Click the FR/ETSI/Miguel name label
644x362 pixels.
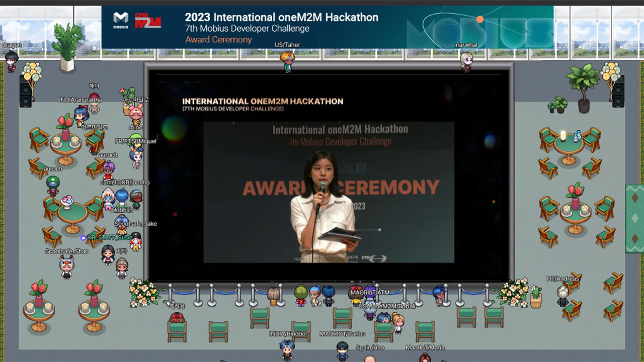(135, 141)
